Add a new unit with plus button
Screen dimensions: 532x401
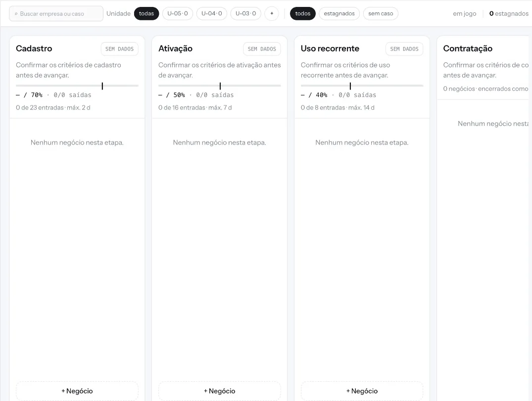click(272, 13)
